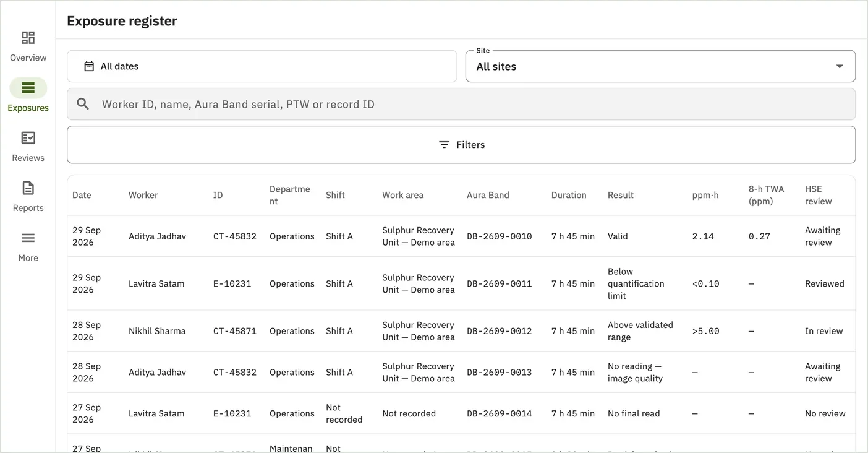The image size is (868, 453).
Task: Open the All sites combo box
Action: pos(660,66)
